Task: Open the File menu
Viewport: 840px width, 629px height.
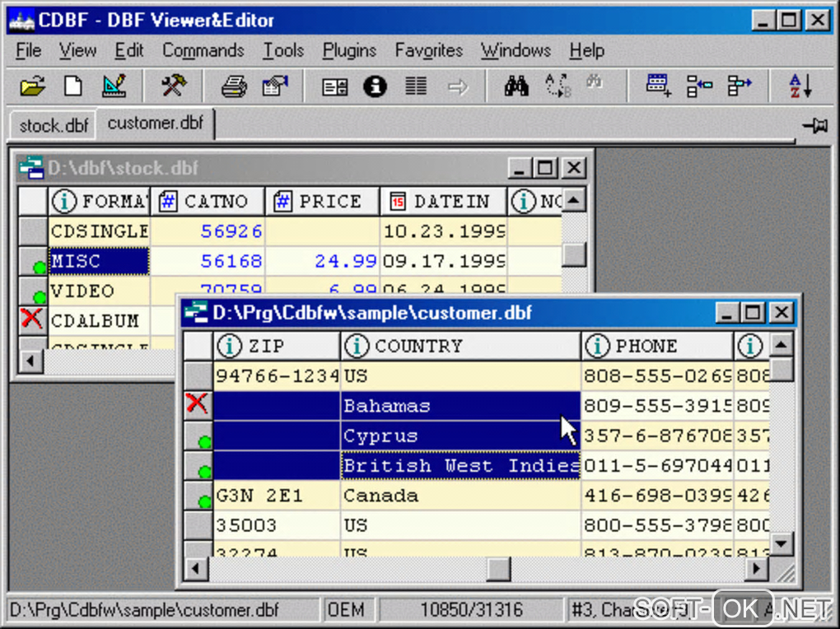Action: [x=28, y=50]
